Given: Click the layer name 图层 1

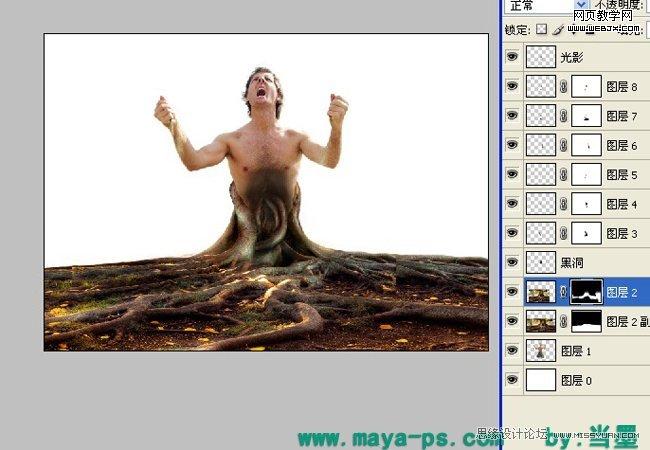Looking at the screenshot, I should (576, 351).
